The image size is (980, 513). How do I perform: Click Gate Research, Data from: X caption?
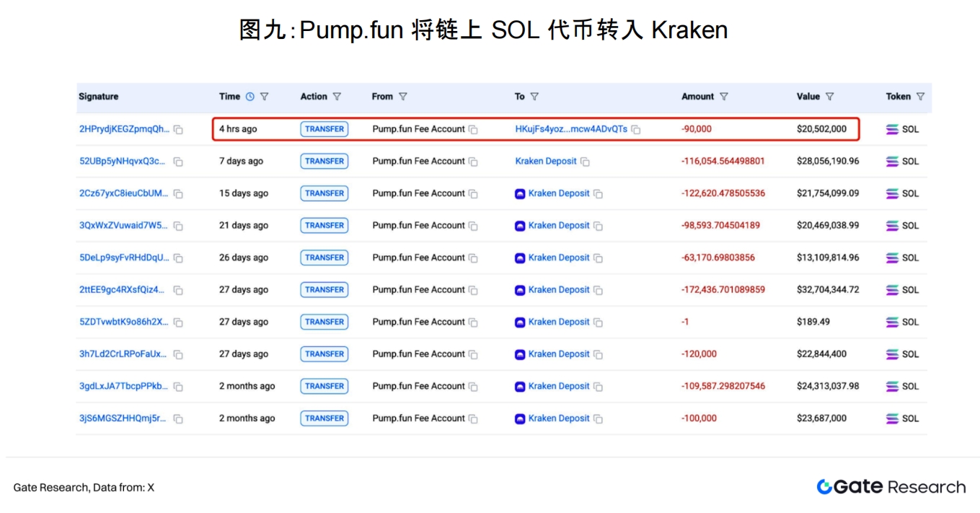click(x=84, y=488)
